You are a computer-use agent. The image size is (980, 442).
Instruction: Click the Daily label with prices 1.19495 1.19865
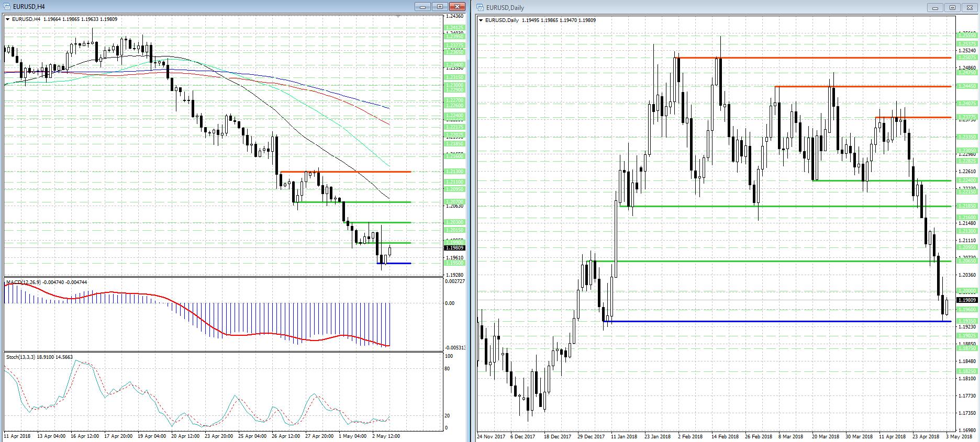(540, 20)
